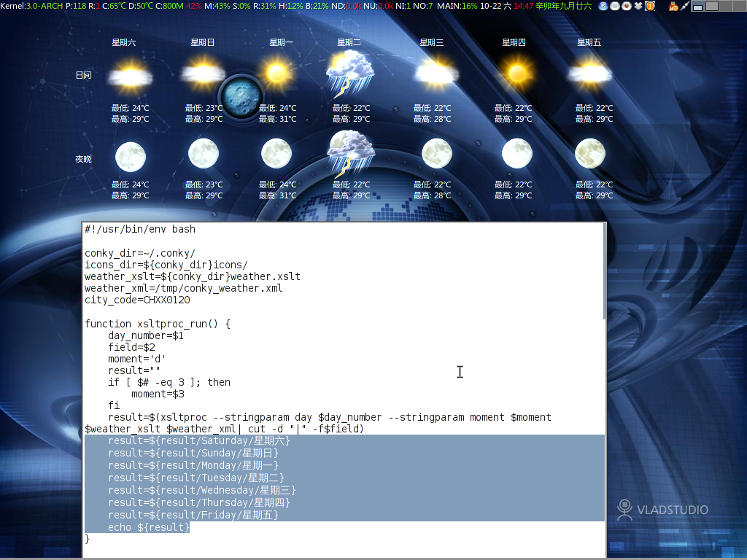Click the result=${result/Thursday/星期四} line
This screenshot has height=560, width=747.
tap(199, 503)
